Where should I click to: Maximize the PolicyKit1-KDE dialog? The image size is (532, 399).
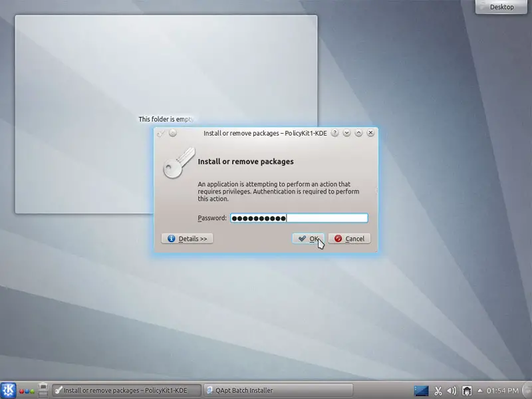(358, 133)
